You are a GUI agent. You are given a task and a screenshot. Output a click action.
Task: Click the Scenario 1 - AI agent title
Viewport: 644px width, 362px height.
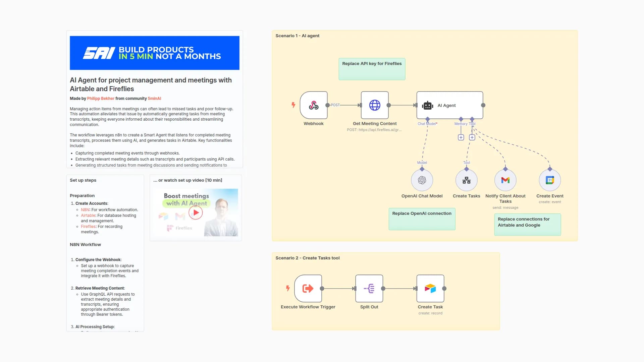(297, 36)
